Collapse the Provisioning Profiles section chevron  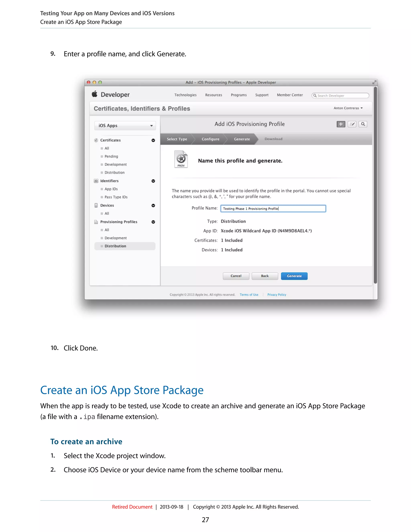(153, 222)
